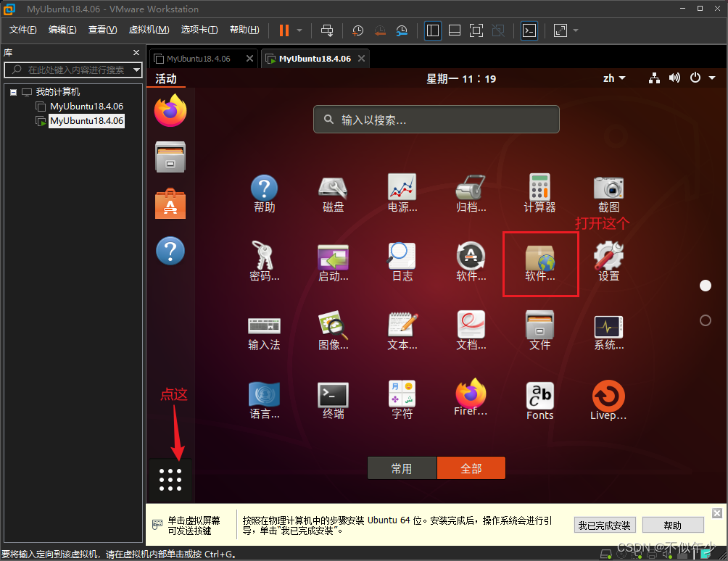Click Send Ctrl+Alt+Del toolbar icon

coord(327,30)
